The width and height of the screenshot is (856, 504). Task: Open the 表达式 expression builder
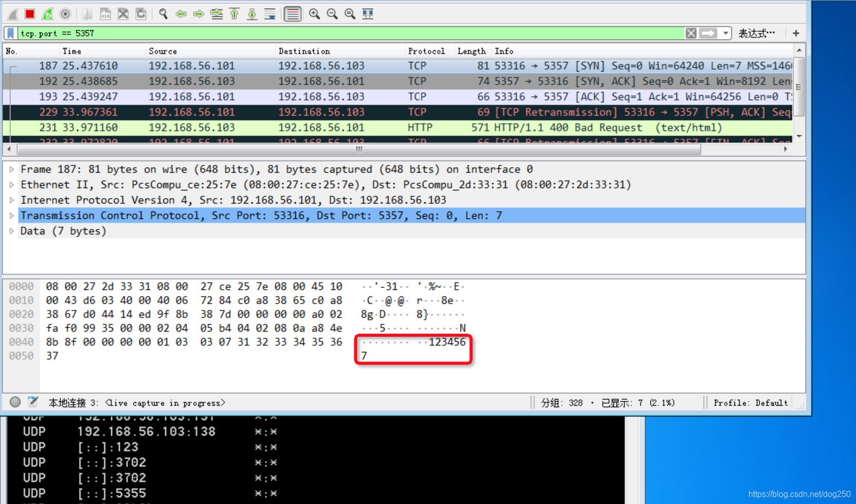(x=756, y=33)
